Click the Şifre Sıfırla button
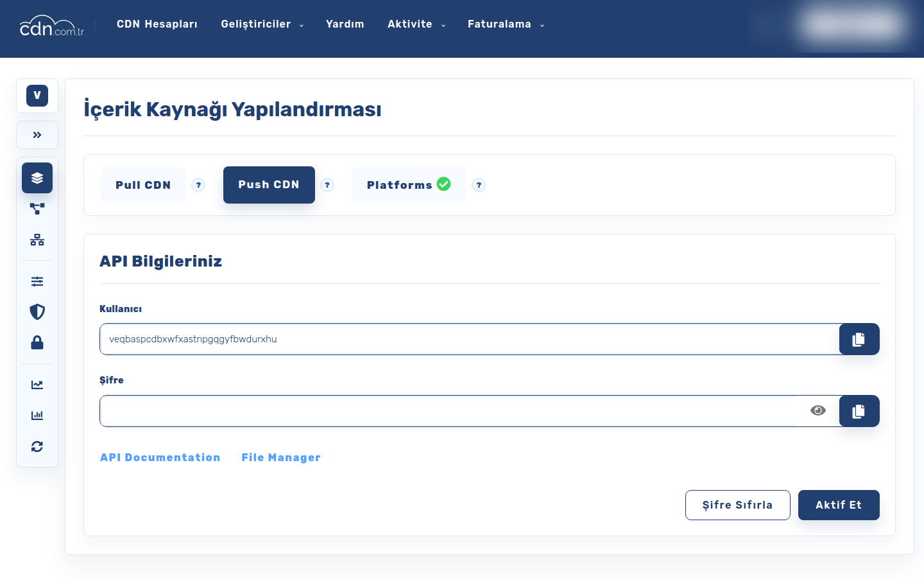This screenshot has height=578, width=924. 738,505
